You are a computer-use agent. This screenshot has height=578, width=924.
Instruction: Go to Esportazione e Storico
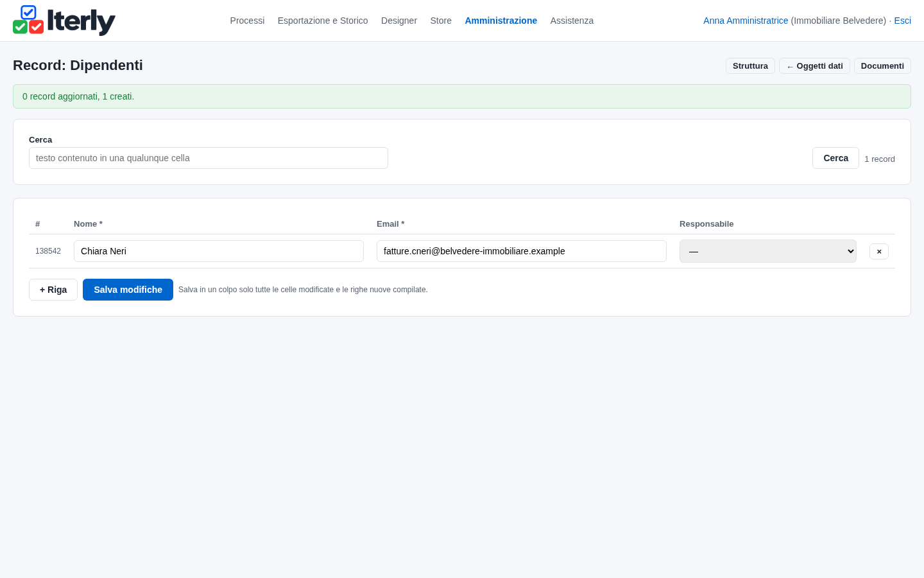[323, 21]
